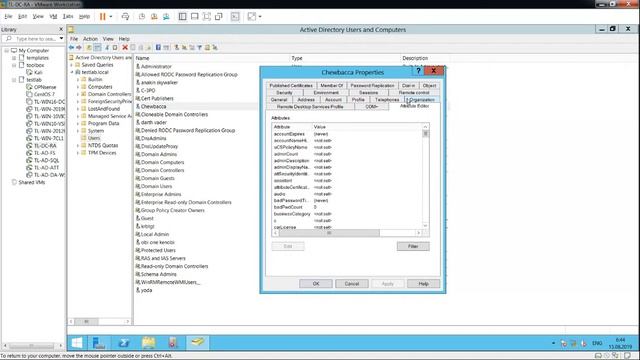Image resolution: width=640 pixels, height=360 pixels.
Task: Click the ADUC toolbar Help icon
Action: (158, 47)
